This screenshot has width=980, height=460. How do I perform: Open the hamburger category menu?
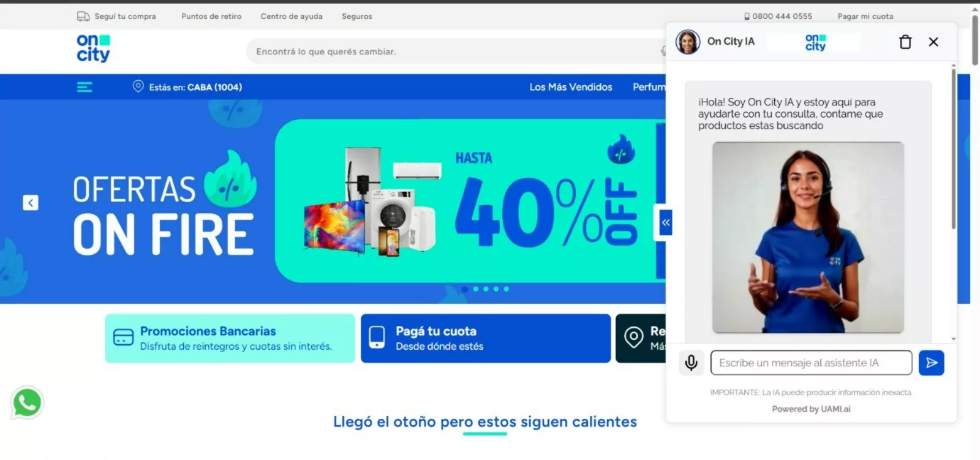click(x=85, y=87)
